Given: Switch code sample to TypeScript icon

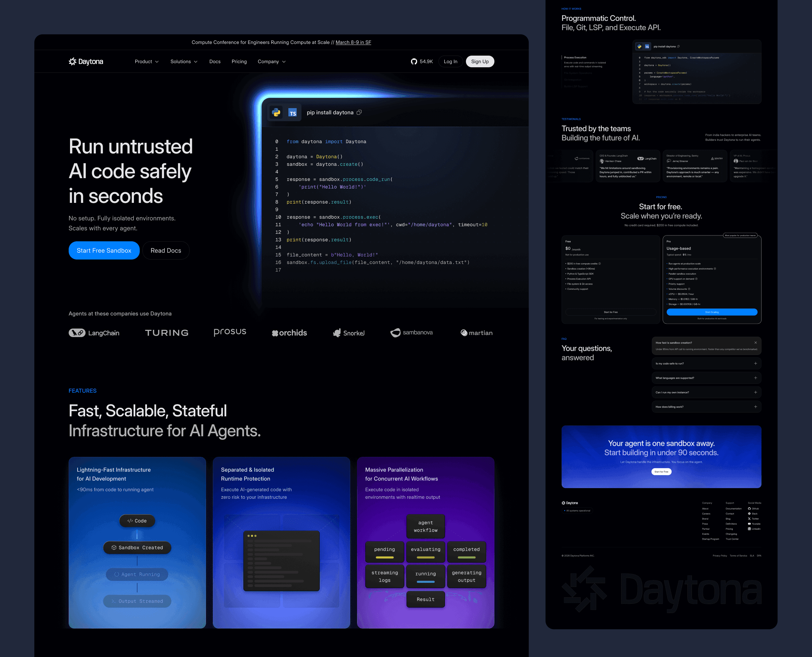Looking at the screenshot, I should pos(292,112).
